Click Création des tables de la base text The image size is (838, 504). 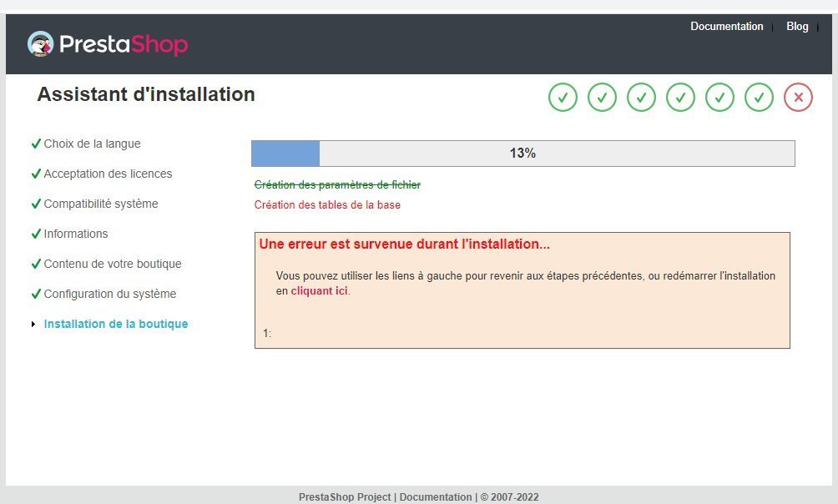327,204
